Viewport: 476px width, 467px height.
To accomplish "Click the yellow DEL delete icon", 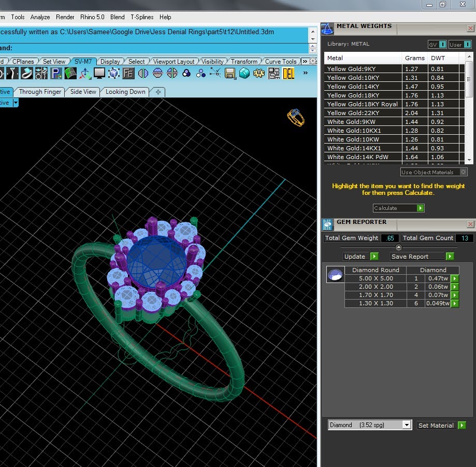I will 289,73.
